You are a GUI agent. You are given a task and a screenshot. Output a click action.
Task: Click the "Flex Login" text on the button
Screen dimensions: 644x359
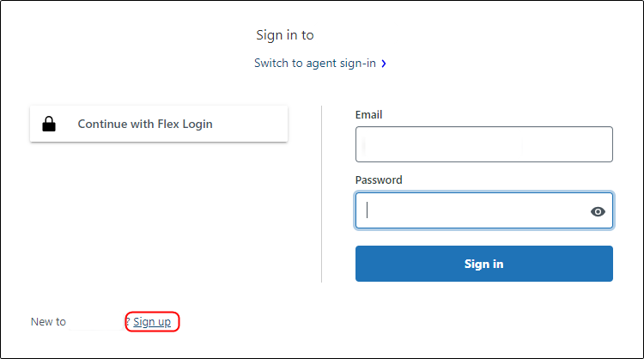(185, 124)
